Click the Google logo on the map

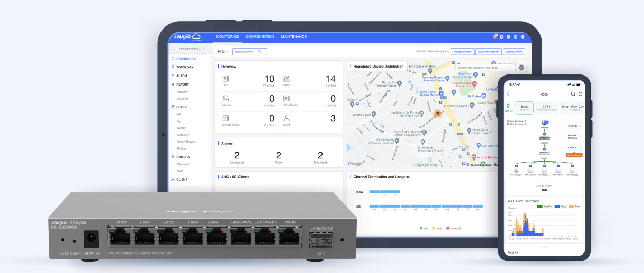(355, 164)
